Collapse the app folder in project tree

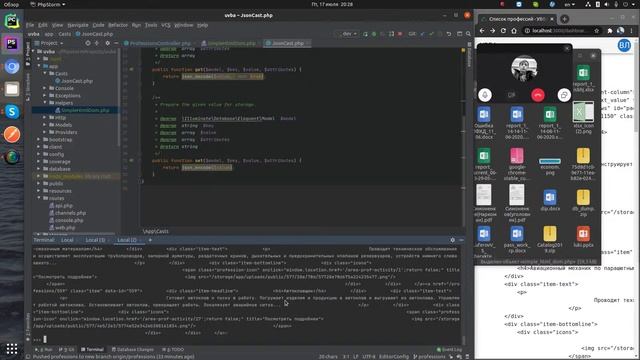tap(40, 66)
